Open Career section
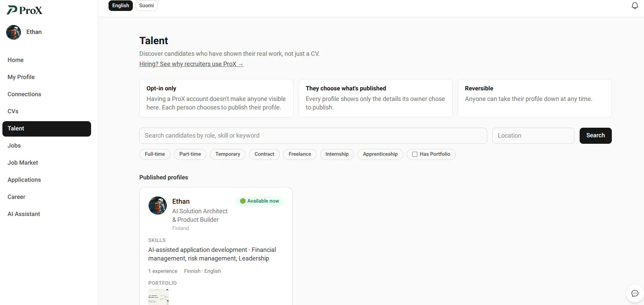This screenshot has width=644, height=305. coord(47,197)
